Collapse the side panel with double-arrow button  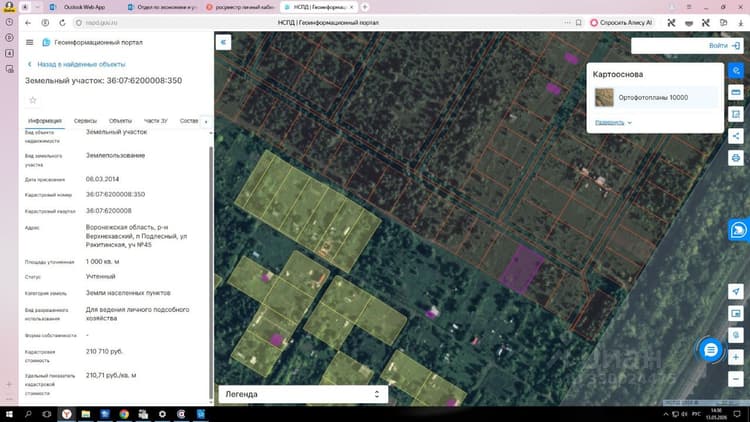(x=223, y=42)
